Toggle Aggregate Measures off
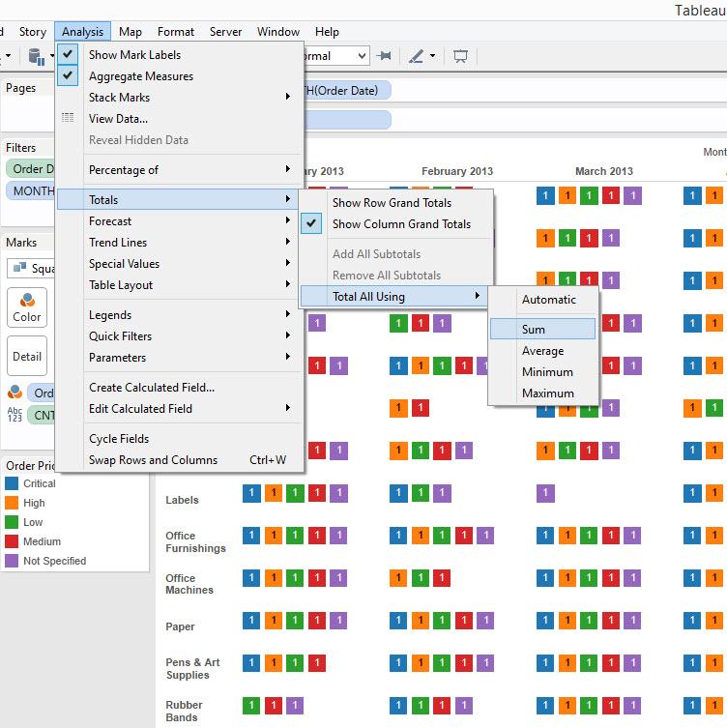Screen dimensions: 727x728 (140, 76)
